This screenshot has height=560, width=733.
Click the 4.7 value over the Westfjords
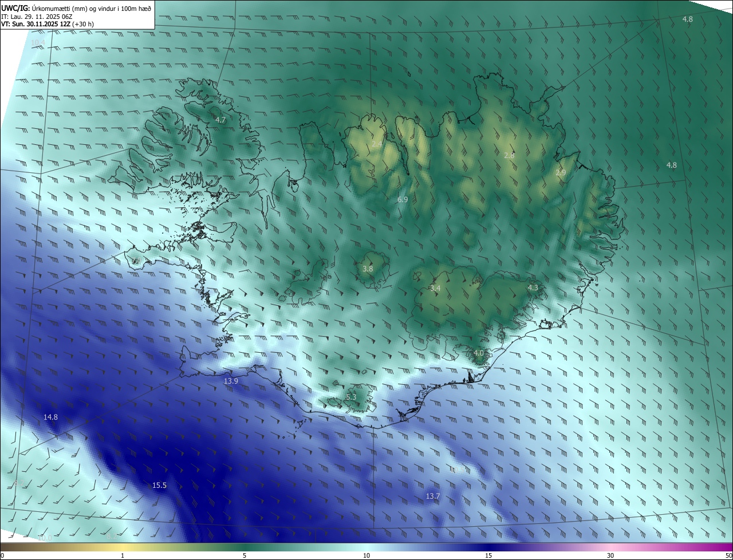[220, 120]
